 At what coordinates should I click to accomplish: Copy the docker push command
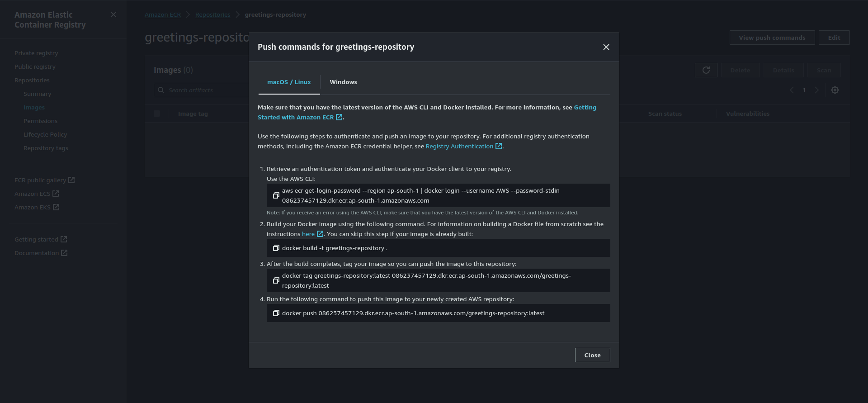tap(276, 313)
